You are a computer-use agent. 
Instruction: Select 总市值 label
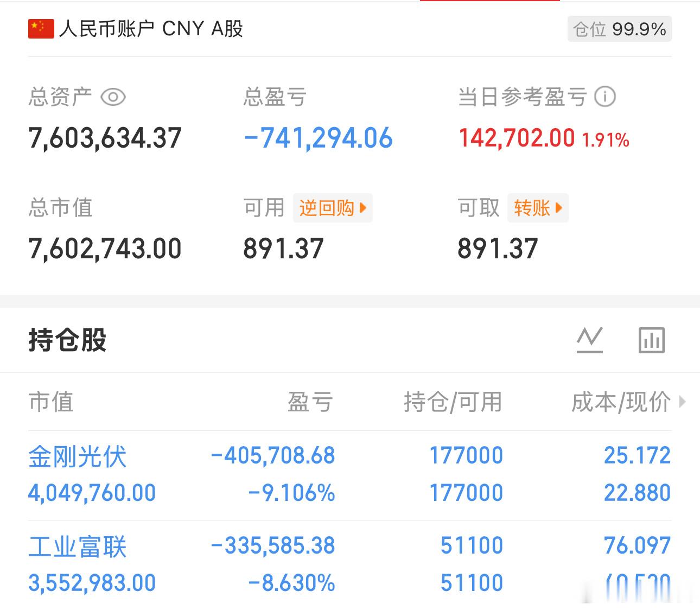61,208
